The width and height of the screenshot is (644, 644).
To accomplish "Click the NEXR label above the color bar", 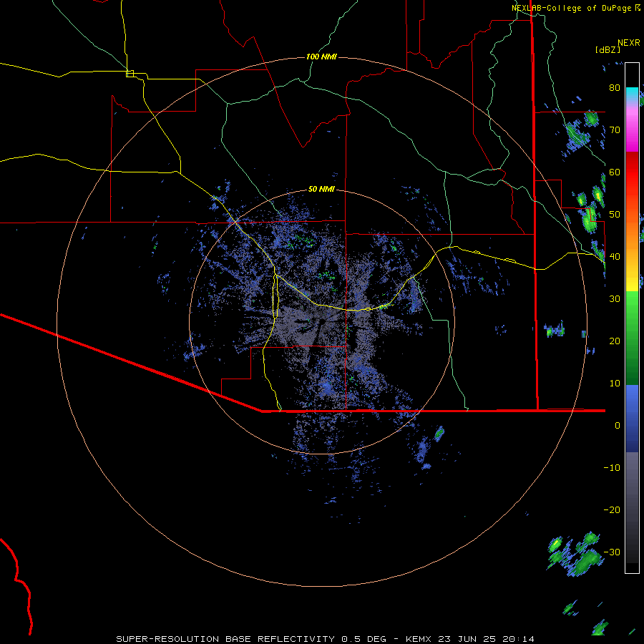I will [629, 43].
